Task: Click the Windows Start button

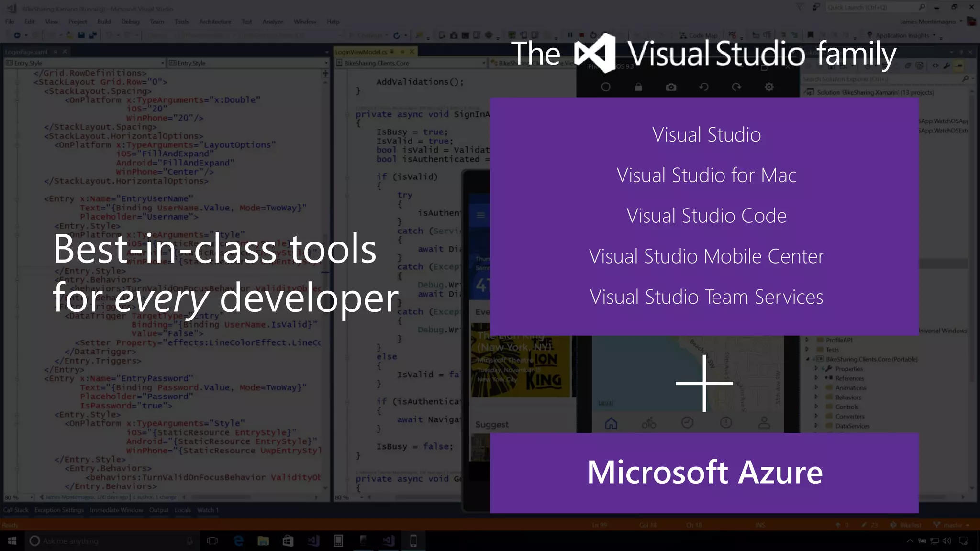Action: pos(12,541)
